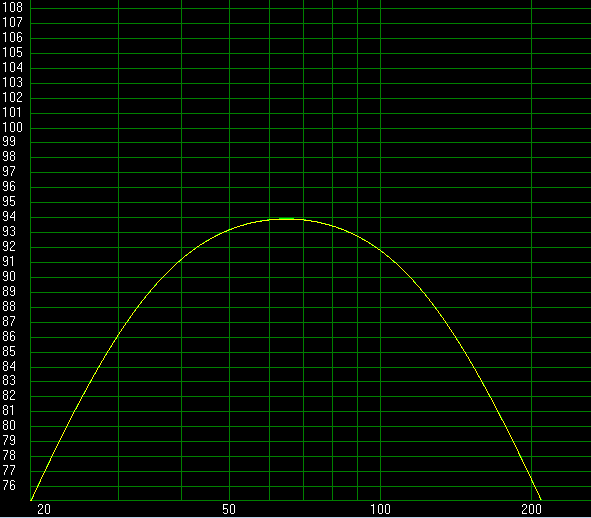
Task: Click the y-axis label 86
Action: (x=9, y=336)
